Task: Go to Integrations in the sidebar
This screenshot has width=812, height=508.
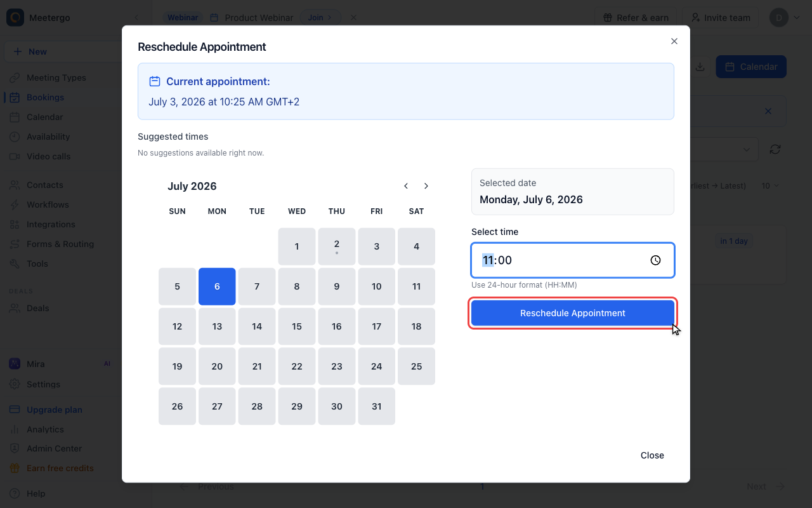Action: pyautogui.click(x=51, y=224)
